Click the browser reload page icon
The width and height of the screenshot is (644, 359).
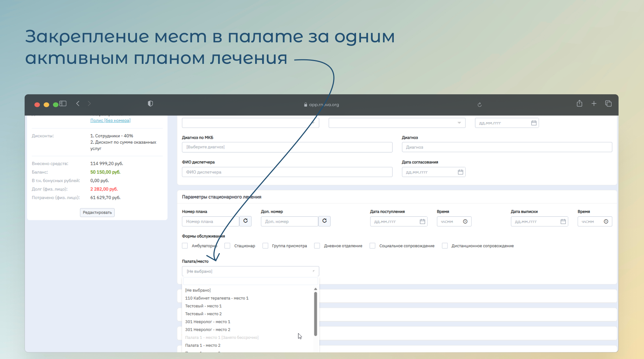(x=479, y=104)
